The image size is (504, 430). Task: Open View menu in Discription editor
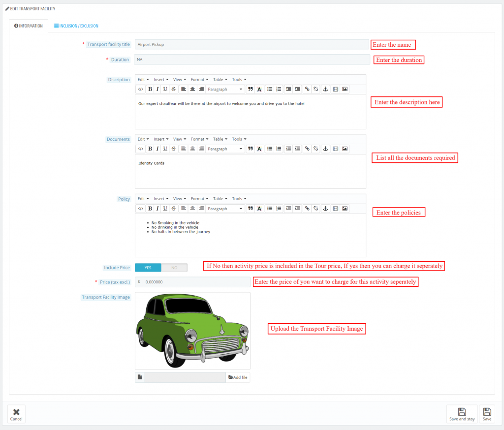click(179, 79)
